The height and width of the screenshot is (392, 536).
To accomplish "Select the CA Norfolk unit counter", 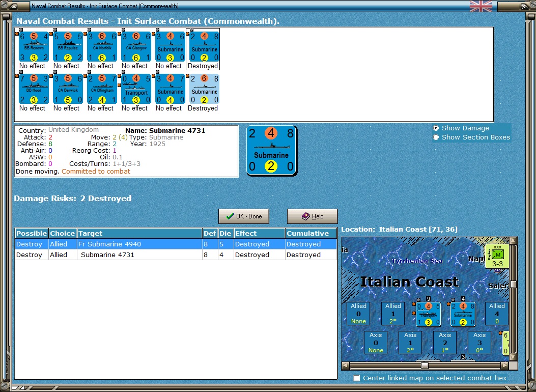I will point(102,46).
